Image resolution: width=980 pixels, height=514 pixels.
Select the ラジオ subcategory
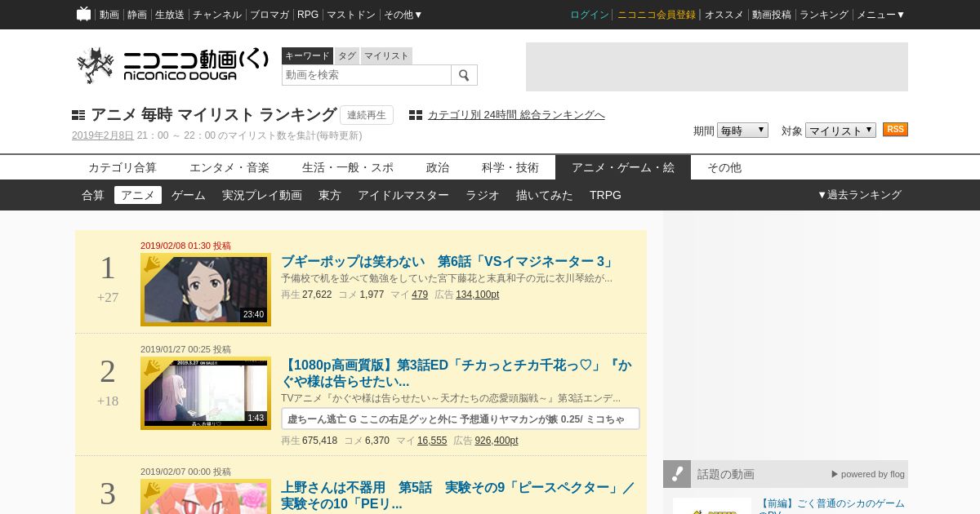click(483, 195)
